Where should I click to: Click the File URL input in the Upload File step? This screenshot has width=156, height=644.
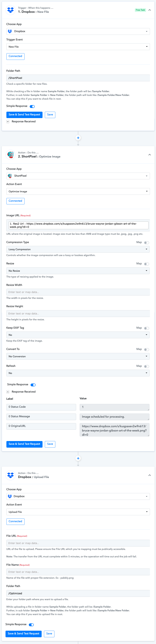pyautogui.click(x=78, y=543)
